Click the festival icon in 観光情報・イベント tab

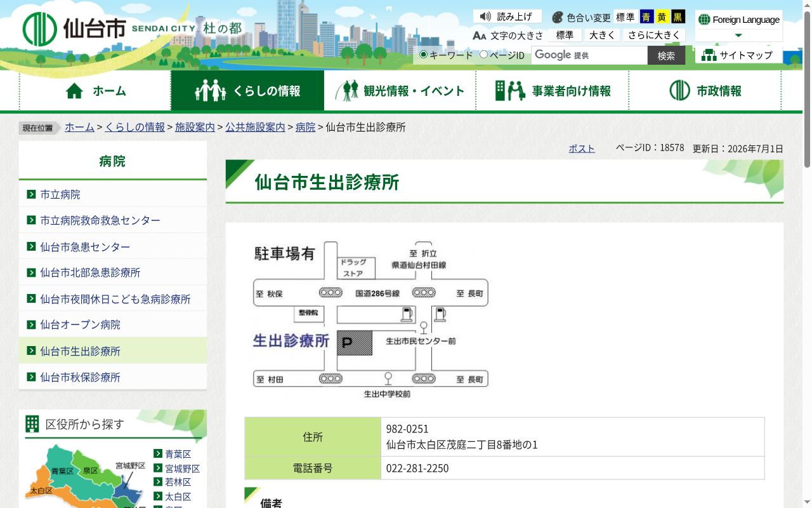tap(347, 91)
